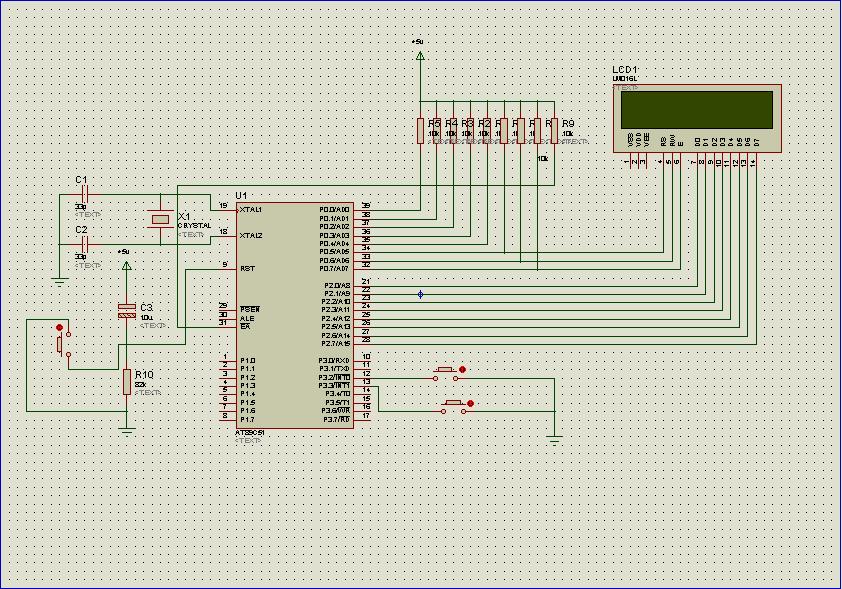Click the P3.0/RXD pin label

point(334,361)
